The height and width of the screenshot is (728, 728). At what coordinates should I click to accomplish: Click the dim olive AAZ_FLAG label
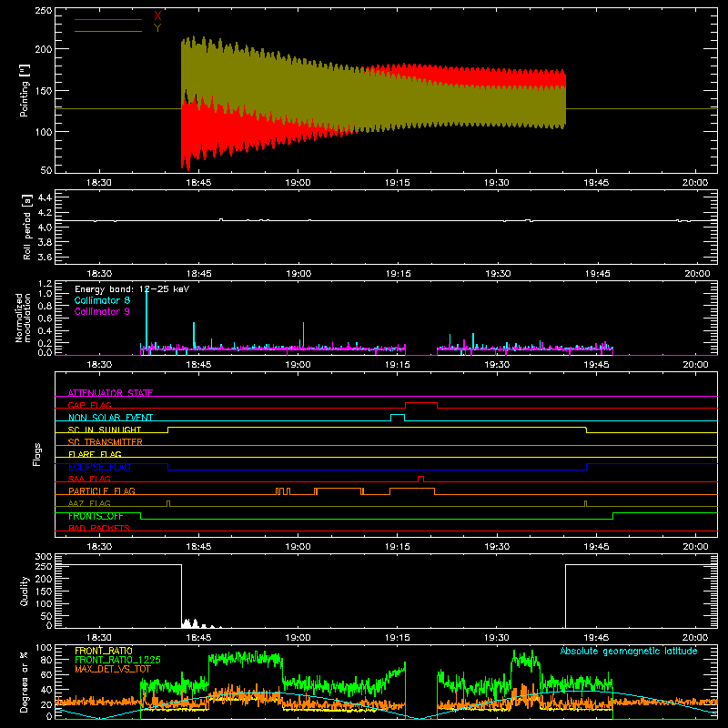coord(89,503)
